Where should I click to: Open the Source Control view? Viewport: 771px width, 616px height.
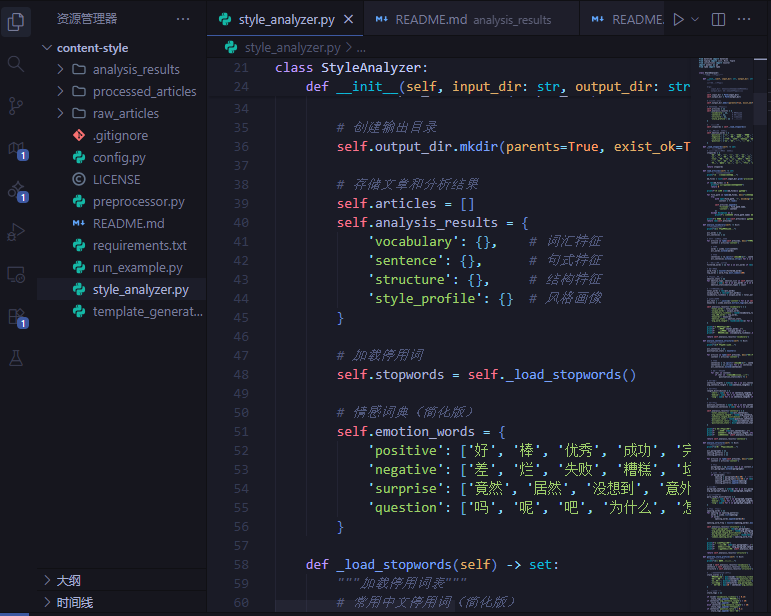[x=16, y=105]
